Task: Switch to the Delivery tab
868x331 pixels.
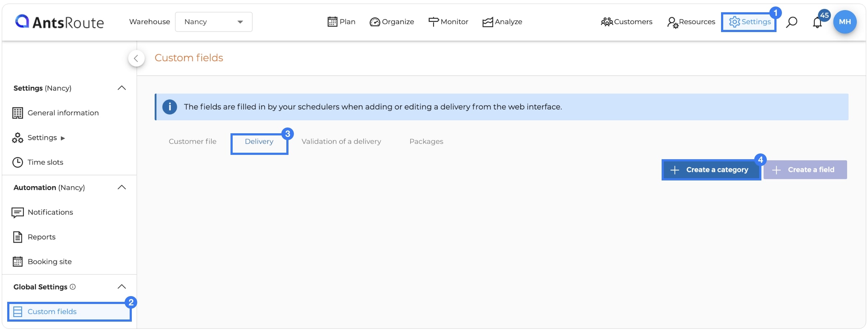Action: pyautogui.click(x=259, y=142)
